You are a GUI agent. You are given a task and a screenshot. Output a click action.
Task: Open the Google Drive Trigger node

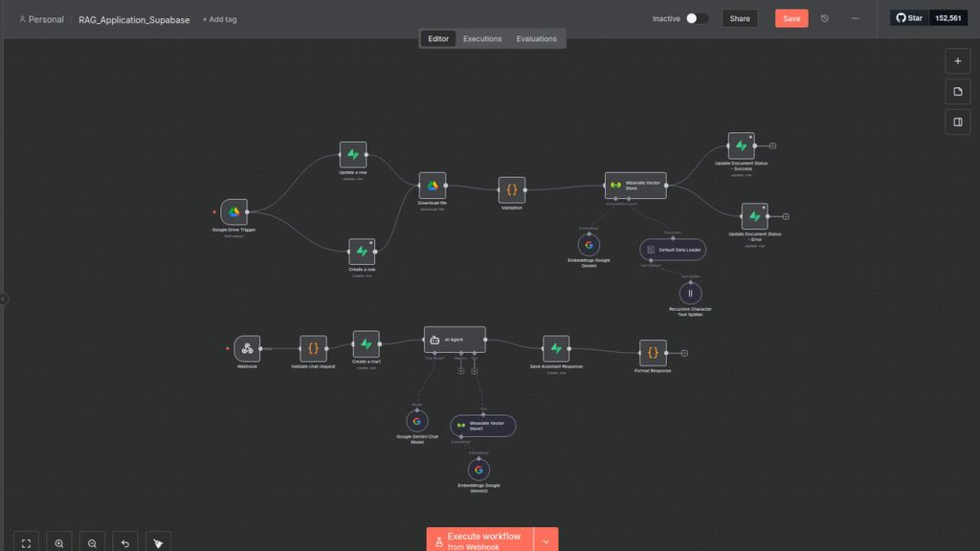234,213
